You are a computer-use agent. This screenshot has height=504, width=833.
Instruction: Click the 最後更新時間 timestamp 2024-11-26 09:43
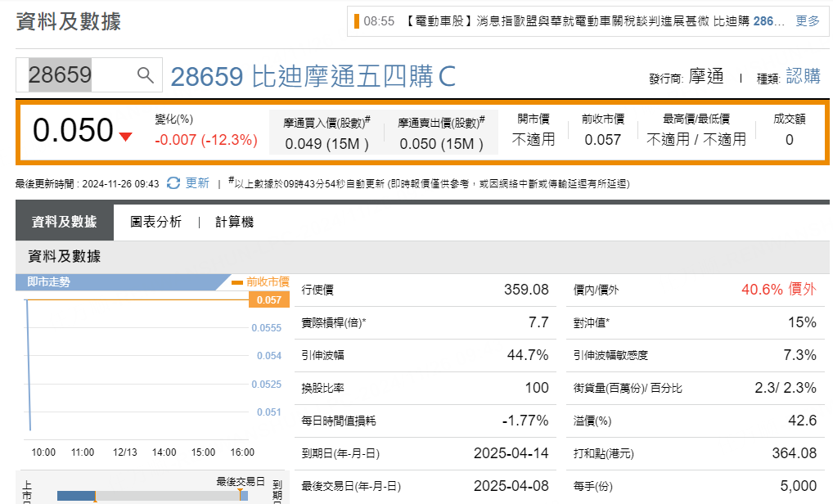coord(120,184)
